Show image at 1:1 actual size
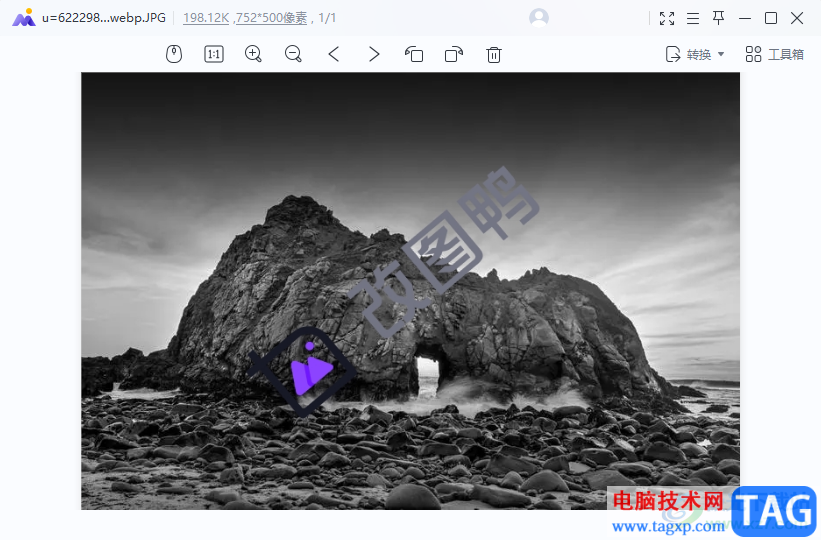This screenshot has height=540, width=821. click(214, 54)
